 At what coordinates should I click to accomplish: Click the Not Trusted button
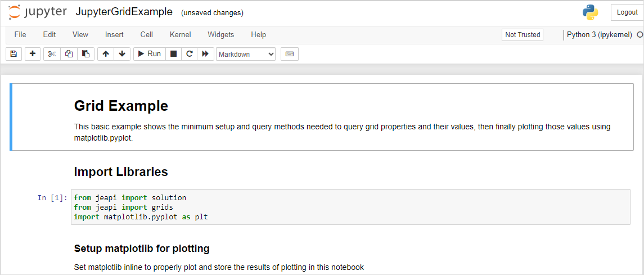tap(523, 35)
